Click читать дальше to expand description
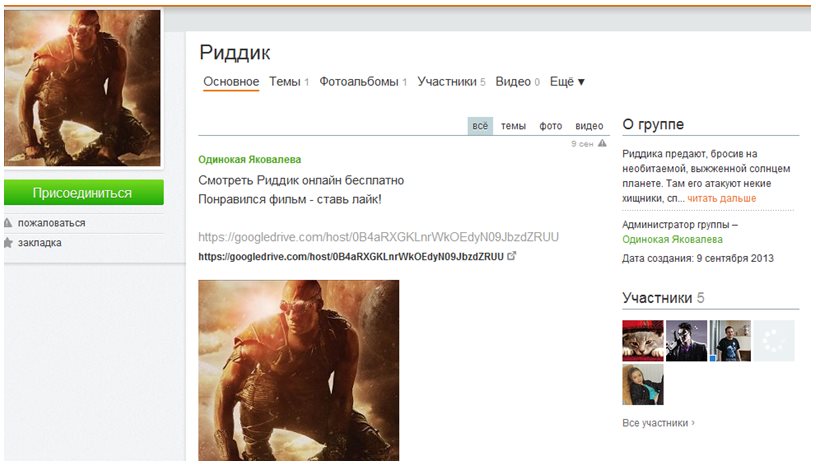The width and height of the screenshot is (816, 464). click(721, 198)
